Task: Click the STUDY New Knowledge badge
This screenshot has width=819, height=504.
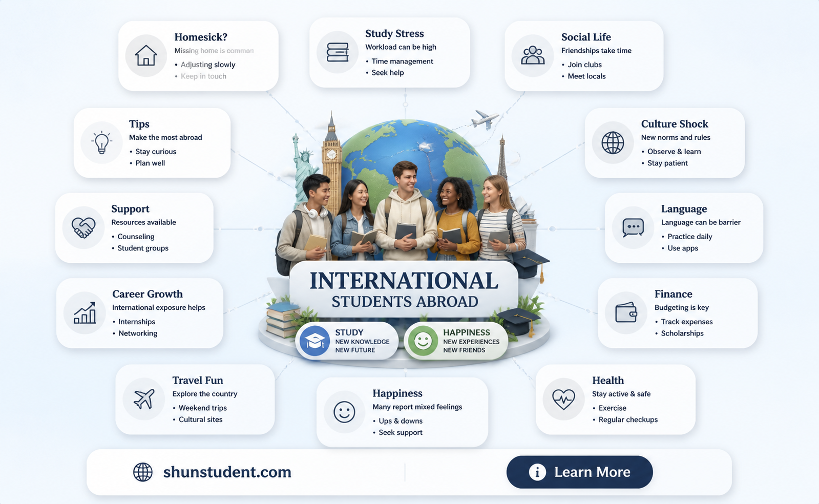Action: coord(347,341)
